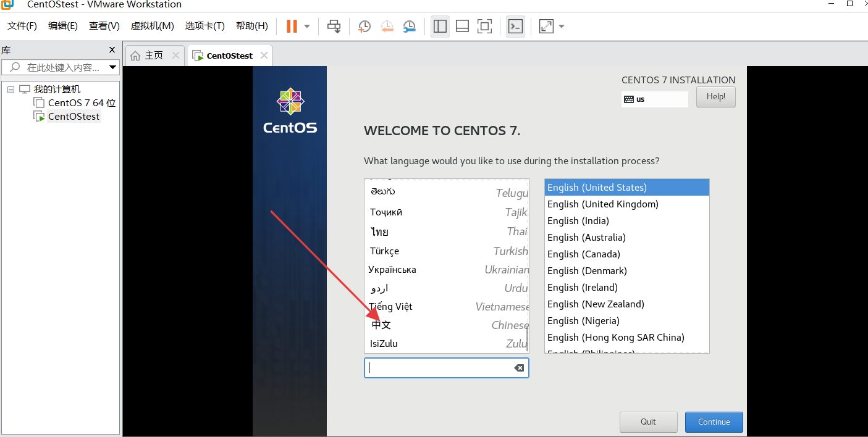Send Ctrl+Alt+Del to the guest
Screen dimensions: 868x437
tap(334, 26)
